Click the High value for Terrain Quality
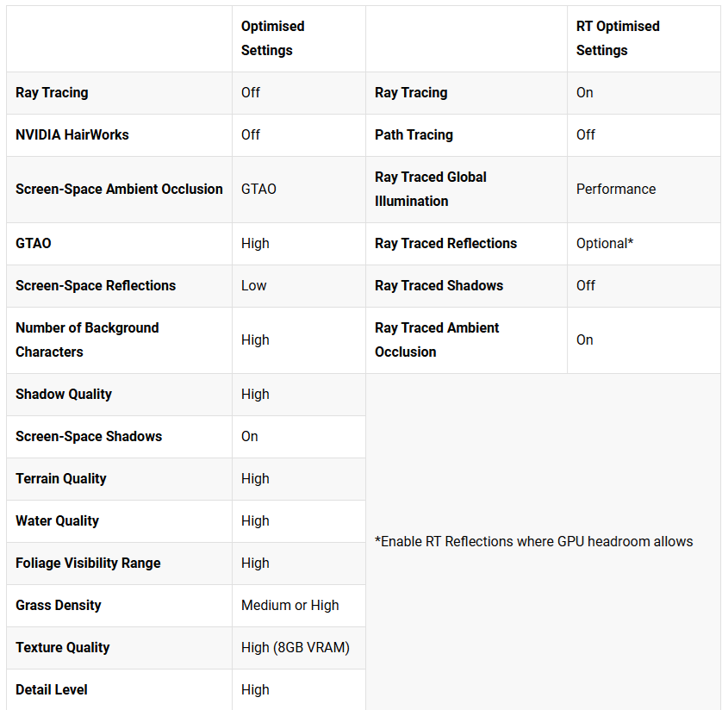728x710 pixels. (x=255, y=479)
